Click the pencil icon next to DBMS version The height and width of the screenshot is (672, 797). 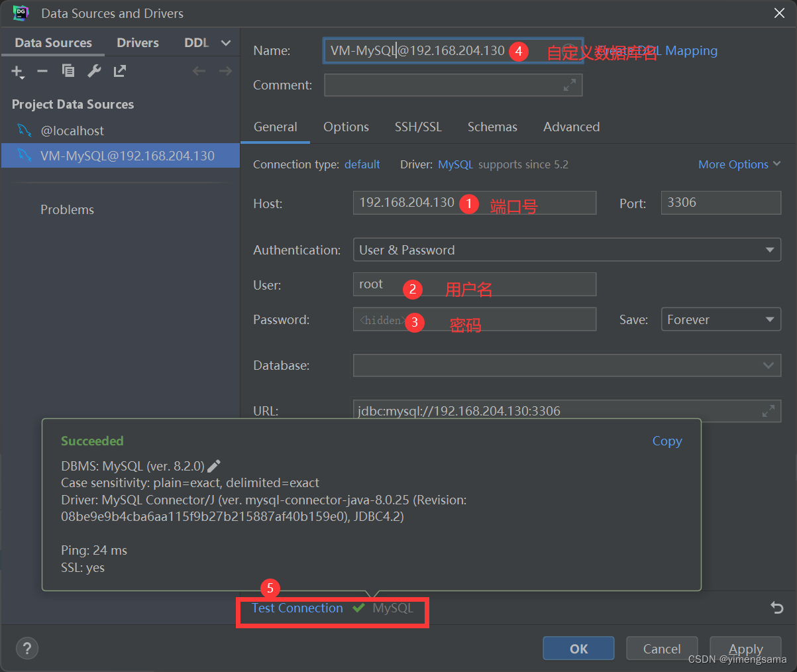click(214, 466)
